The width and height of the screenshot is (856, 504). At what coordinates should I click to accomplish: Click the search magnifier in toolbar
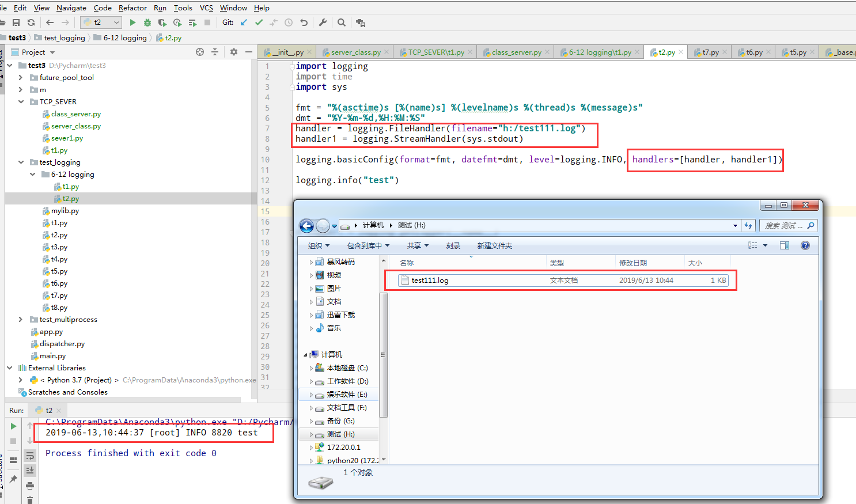click(x=342, y=22)
